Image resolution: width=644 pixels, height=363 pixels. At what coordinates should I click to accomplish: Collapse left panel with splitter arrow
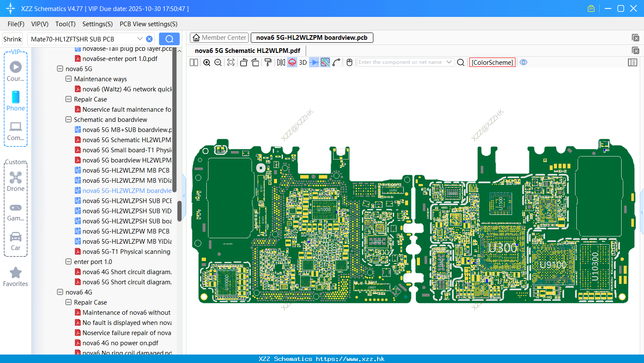[184, 195]
